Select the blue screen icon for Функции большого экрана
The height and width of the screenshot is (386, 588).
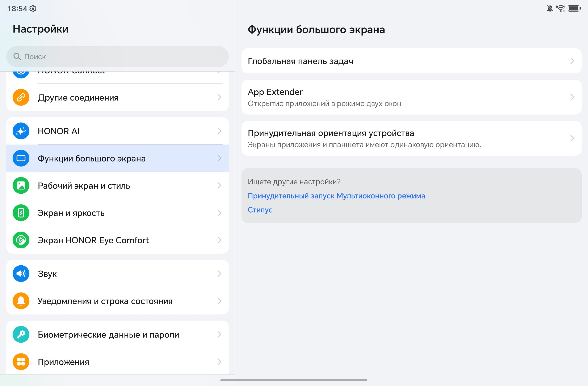coord(21,158)
